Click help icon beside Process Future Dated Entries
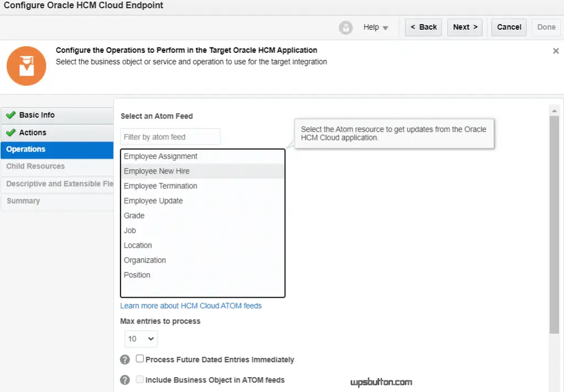 tap(125, 360)
